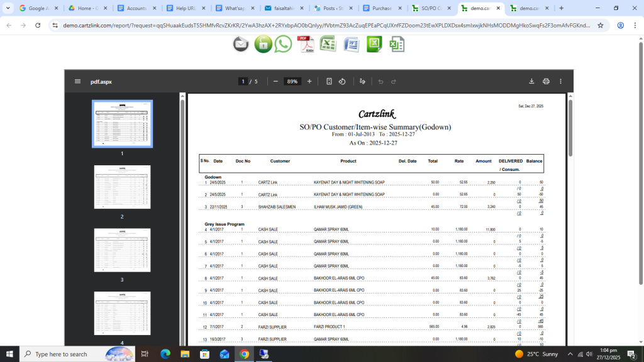Viewport: 644px width, 362px height.
Task: Download the PDF using the download icon
Action: pyautogui.click(x=531, y=82)
